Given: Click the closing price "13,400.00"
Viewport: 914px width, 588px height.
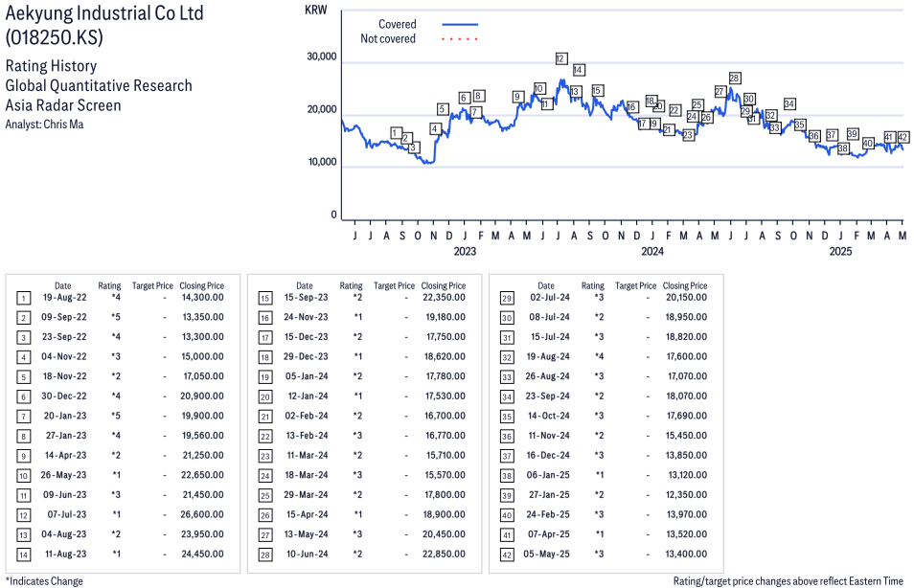Looking at the screenshot, I should (686, 554).
